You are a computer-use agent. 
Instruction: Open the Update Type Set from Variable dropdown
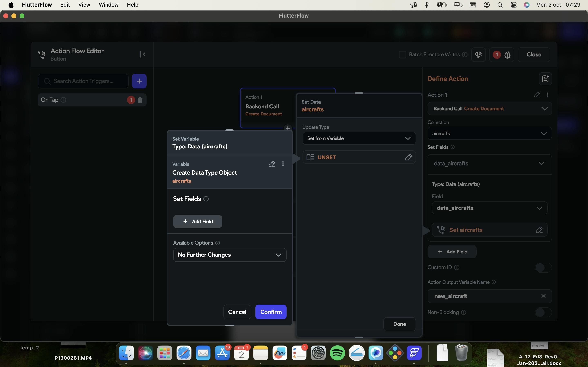(359, 138)
